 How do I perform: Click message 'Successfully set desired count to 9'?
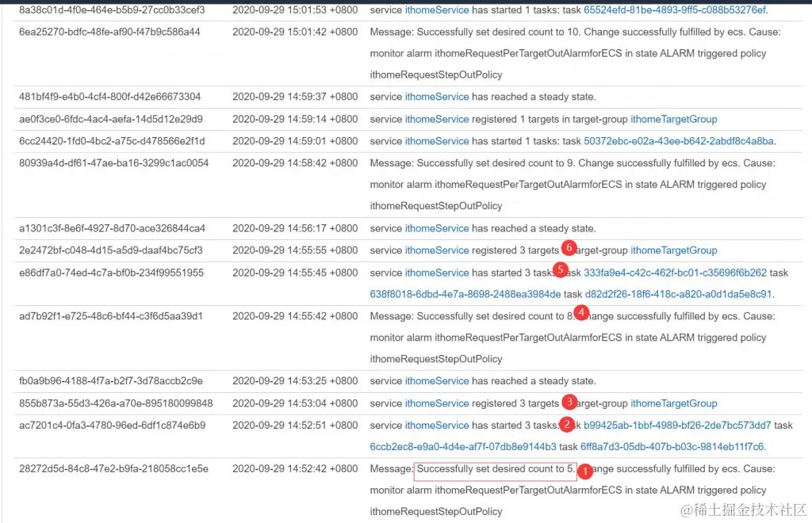495,163
